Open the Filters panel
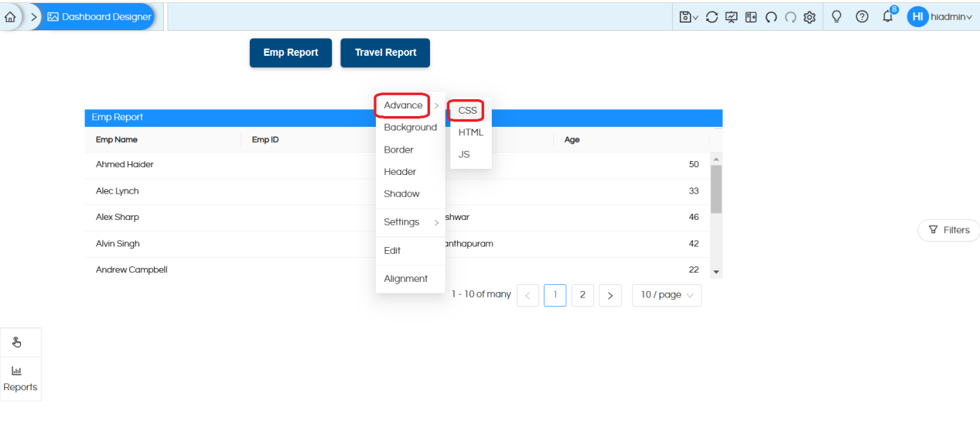980x422 pixels. click(x=949, y=230)
